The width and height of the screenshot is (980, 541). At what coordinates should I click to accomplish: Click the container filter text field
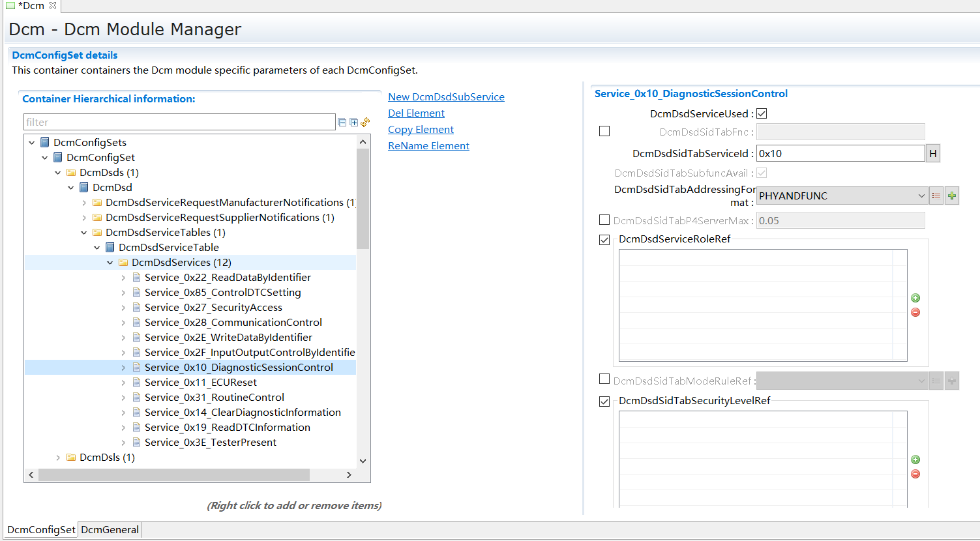point(179,122)
